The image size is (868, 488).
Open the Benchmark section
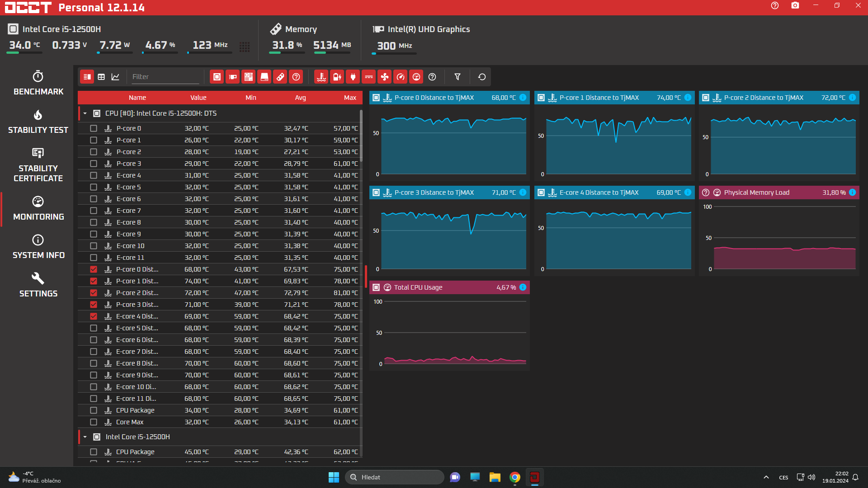point(38,83)
